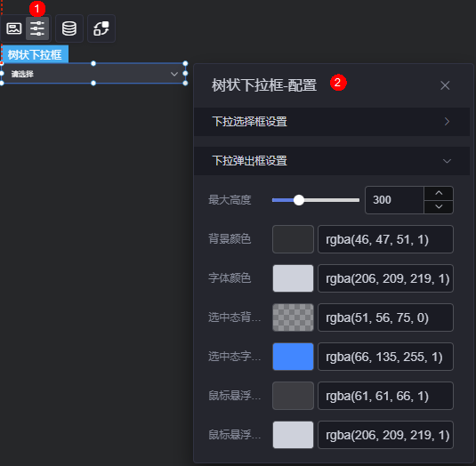Viewport: 476px width, 466px height.
Task: Open the data database icon
Action: 69,28
